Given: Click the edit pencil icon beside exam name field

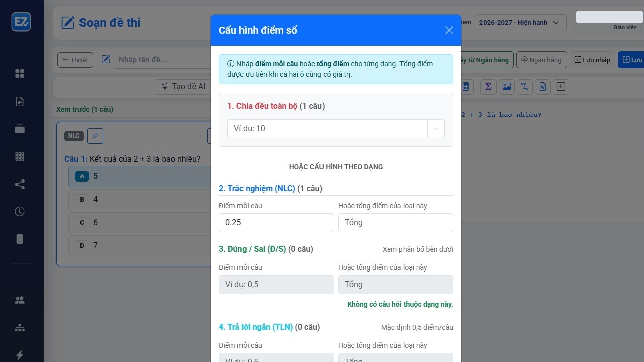Looking at the screenshot, I should pos(106,60).
